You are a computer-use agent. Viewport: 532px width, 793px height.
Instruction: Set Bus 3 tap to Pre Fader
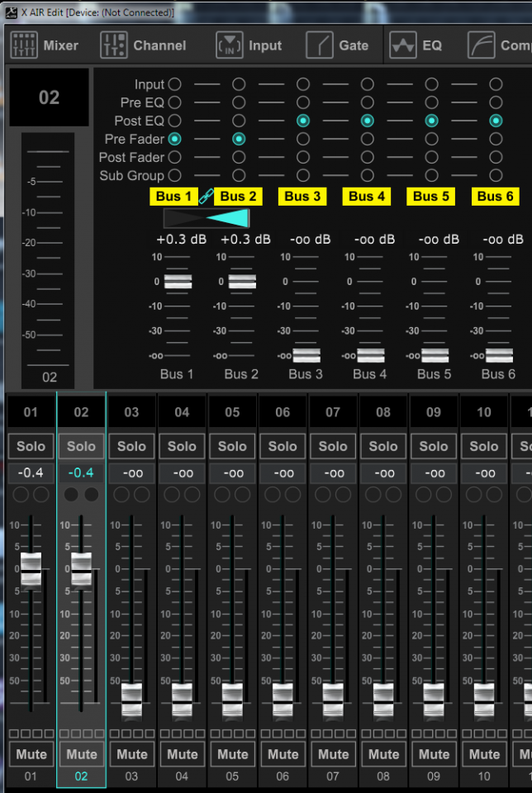click(x=303, y=139)
